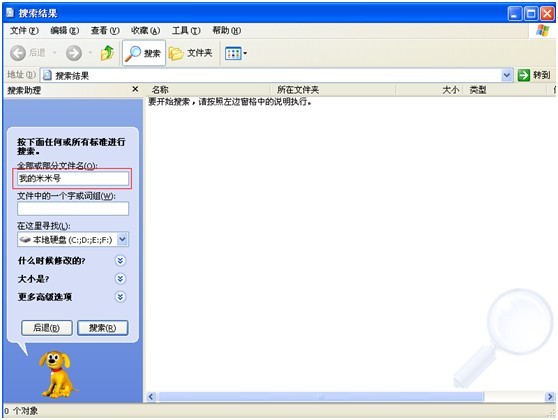
Task: Click the Windows flag logo
Action: 543,31
